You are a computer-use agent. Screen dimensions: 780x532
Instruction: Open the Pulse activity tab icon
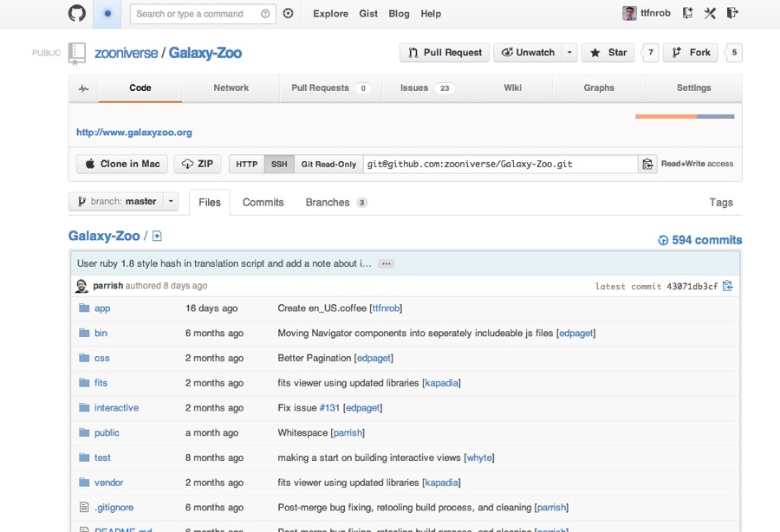point(84,88)
